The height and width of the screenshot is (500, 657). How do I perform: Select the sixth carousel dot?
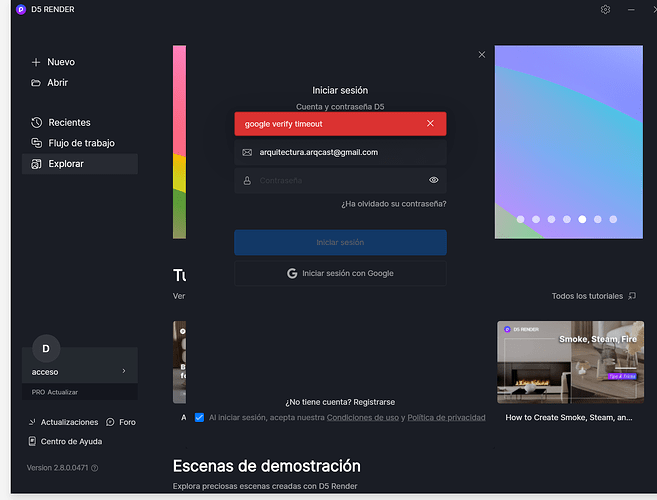598,219
